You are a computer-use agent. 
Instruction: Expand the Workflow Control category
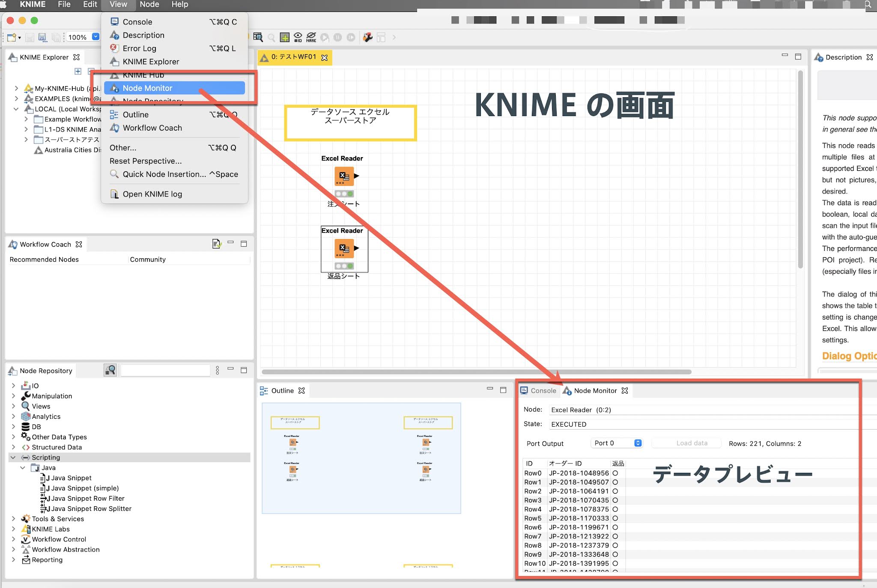pyautogui.click(x=13, y=539)
